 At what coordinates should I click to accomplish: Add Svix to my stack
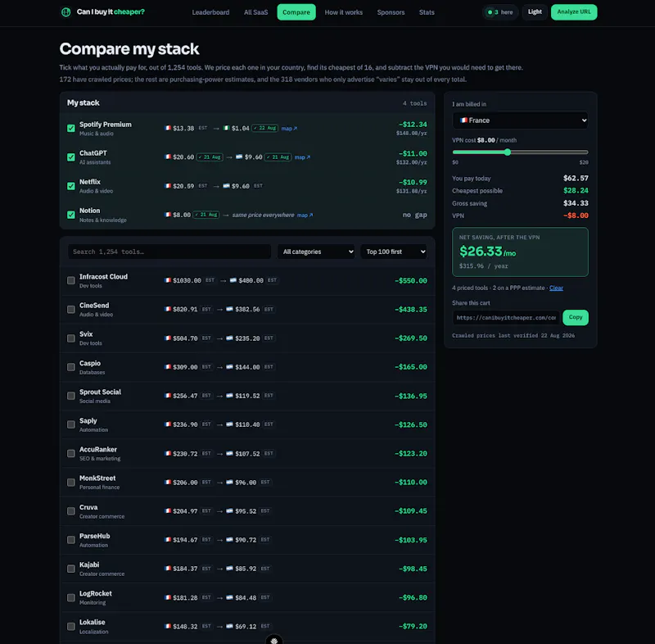[x=71, y=338]
